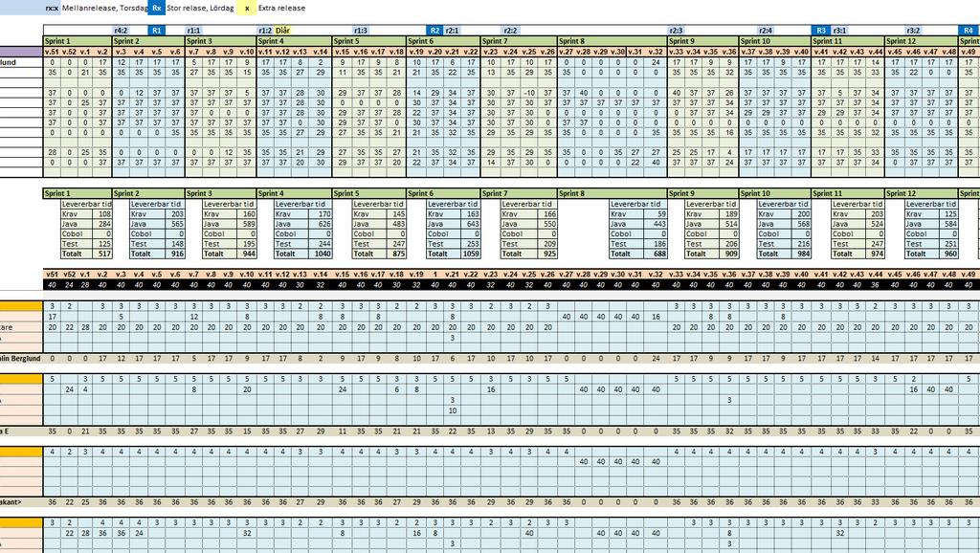This screenshot has width=980, height=553.
Task: Click the 'r3:1' release marker
Action: (x=839, y=30)
